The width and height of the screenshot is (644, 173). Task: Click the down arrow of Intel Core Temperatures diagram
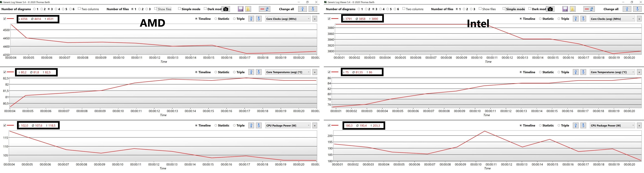click(583, 72)
